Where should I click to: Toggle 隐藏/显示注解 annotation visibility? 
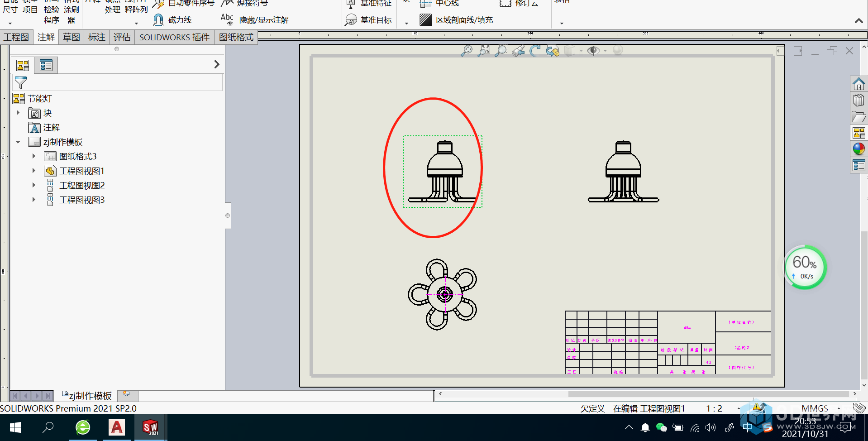coord(255,20)
